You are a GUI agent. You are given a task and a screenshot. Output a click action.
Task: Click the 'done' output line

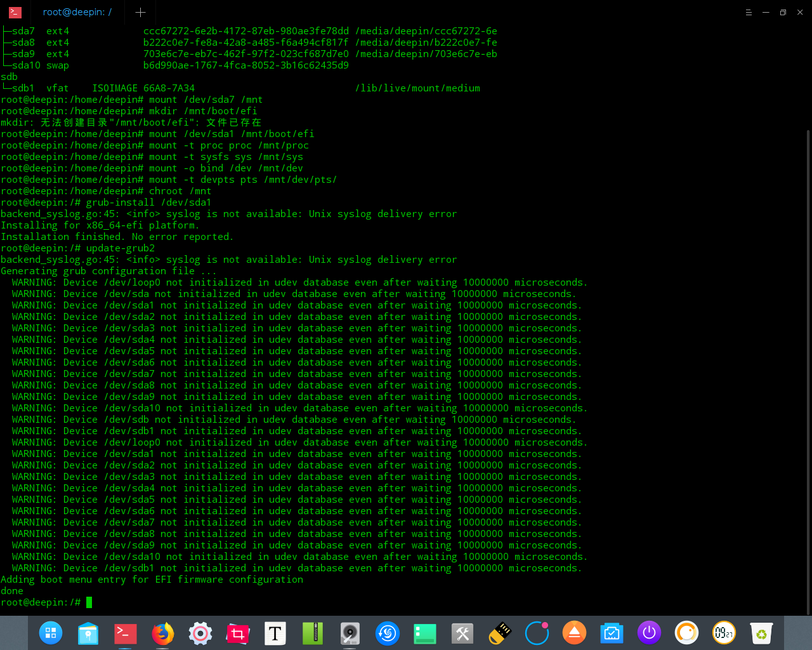tap(12, 591)
